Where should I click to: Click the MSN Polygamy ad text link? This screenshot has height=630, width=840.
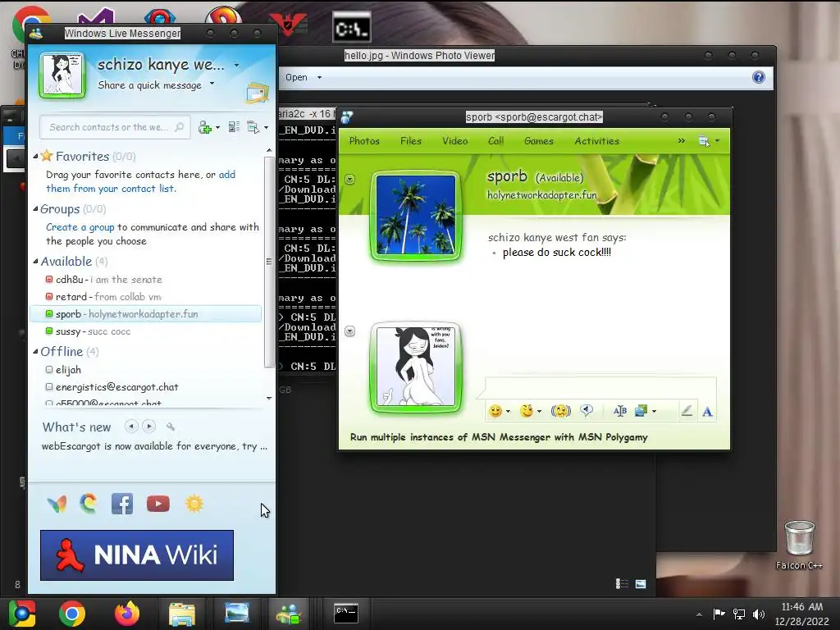pos(499,437)
